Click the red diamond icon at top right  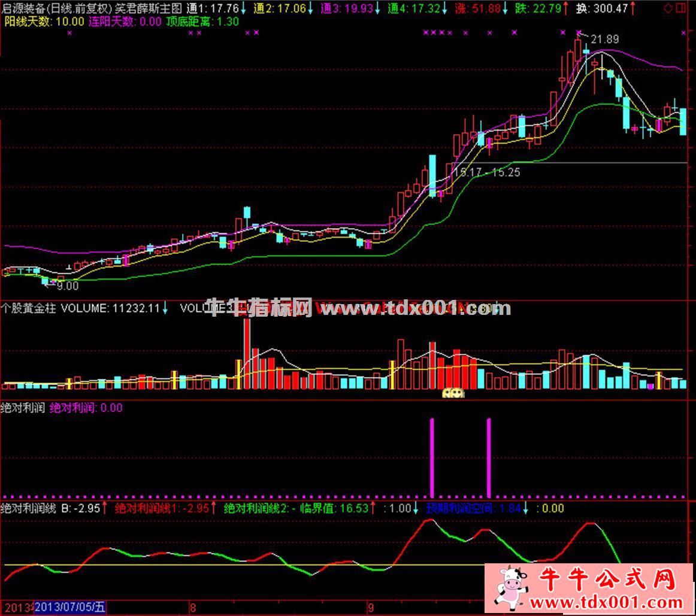(x=668, y=8)
